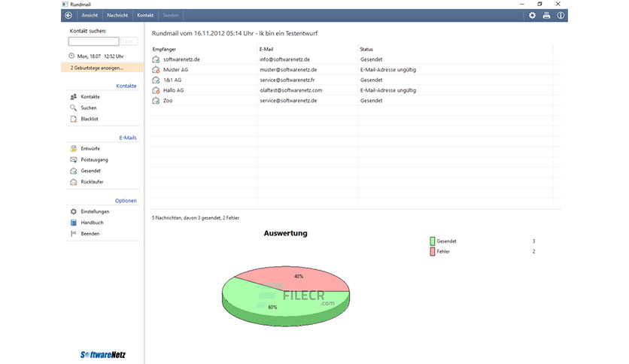Click the error icon beside Hallo AG
The width and height of the screenshot is (629, 364).
pyautogui.click(x=156, y=90)
